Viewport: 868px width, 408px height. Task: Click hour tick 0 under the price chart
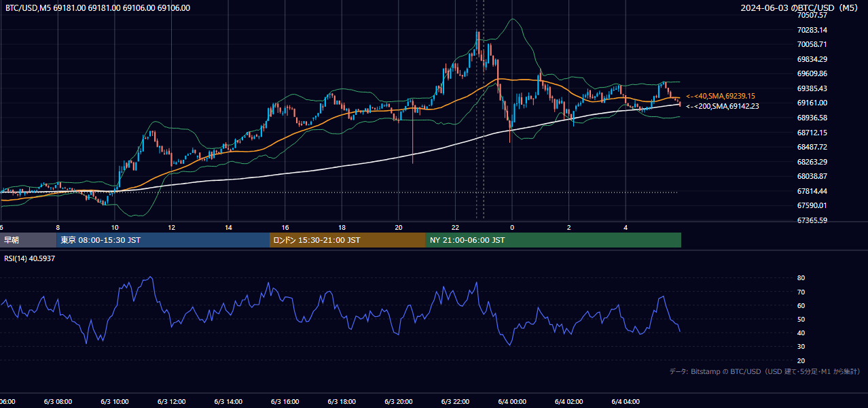[x=512, y=228]
